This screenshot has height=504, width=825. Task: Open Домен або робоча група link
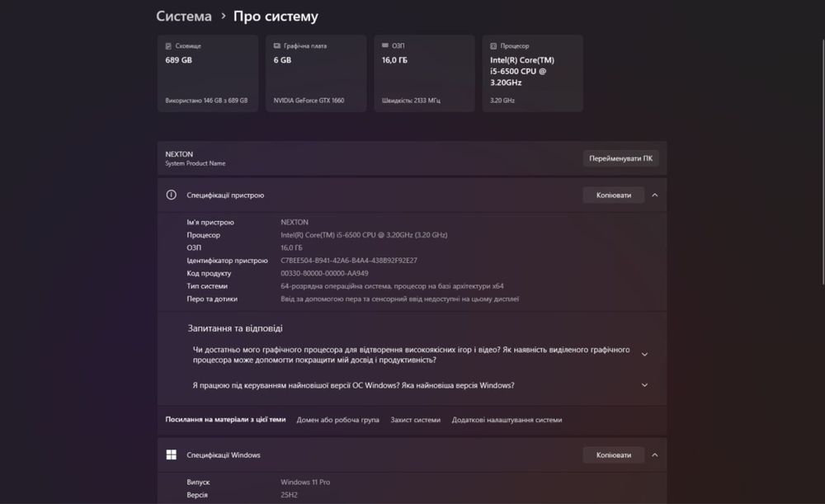pos(337,420)
